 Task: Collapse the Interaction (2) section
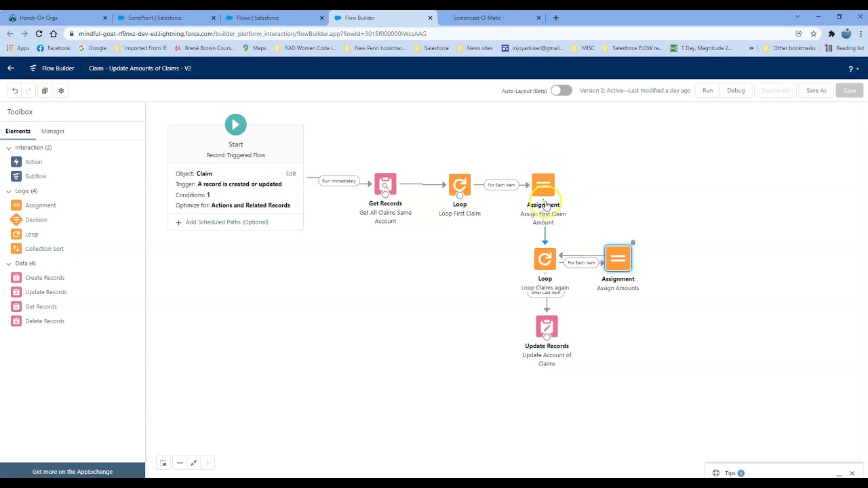tap(9, 148)
